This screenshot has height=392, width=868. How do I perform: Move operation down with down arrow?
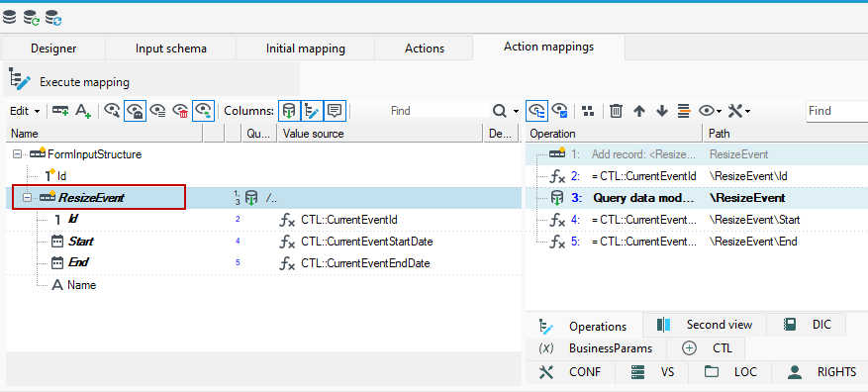coord(662,111)
